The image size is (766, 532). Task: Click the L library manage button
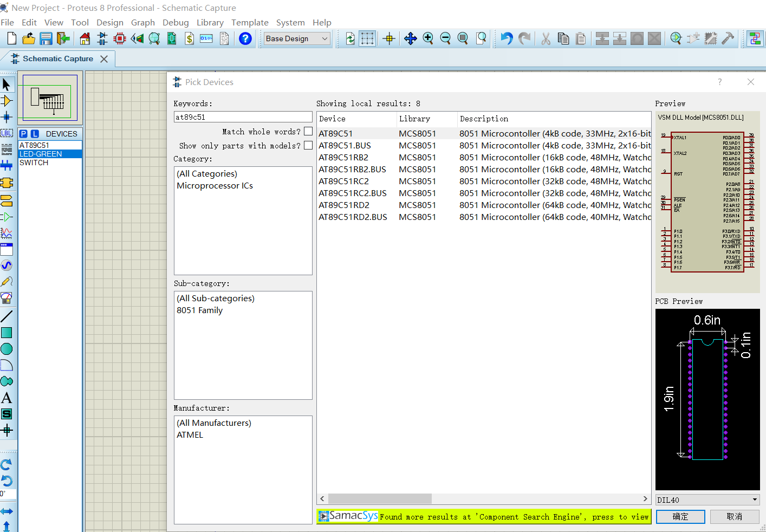point(35,134)
